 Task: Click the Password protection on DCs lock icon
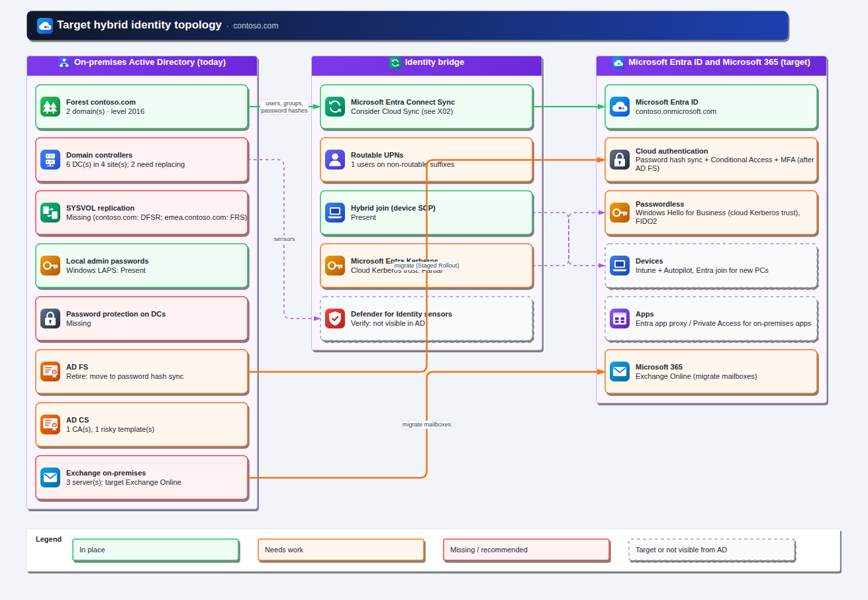tap(50, 319)
